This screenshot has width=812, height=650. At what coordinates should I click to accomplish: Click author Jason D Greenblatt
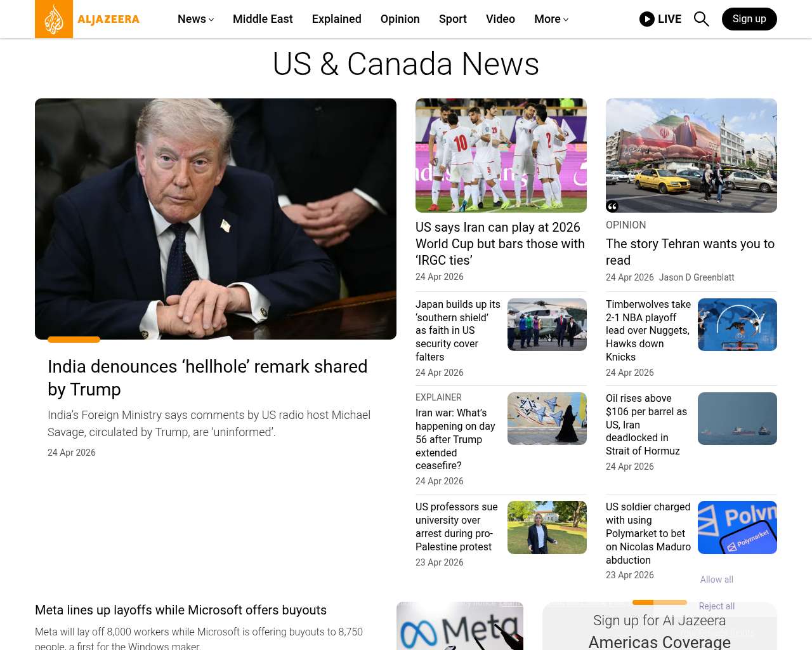[x=697, y=277]
